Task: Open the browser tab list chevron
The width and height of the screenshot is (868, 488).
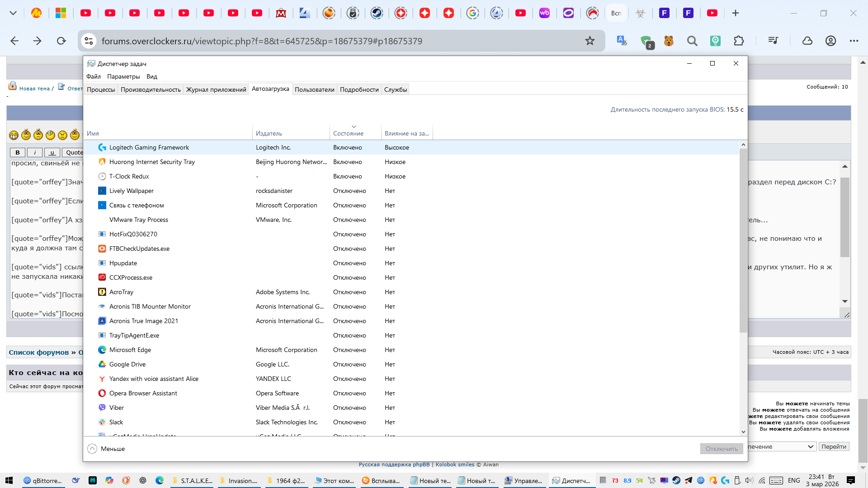Action: (x=13, y=13)
